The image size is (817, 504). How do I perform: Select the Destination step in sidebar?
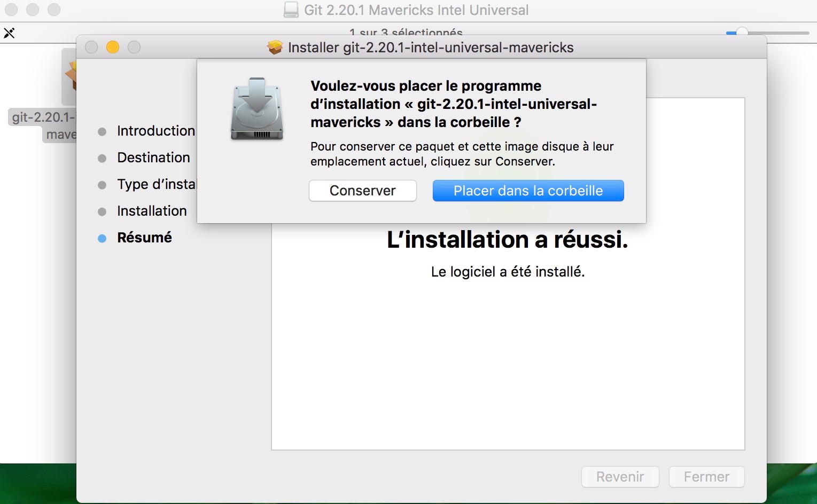click(144, 157)
